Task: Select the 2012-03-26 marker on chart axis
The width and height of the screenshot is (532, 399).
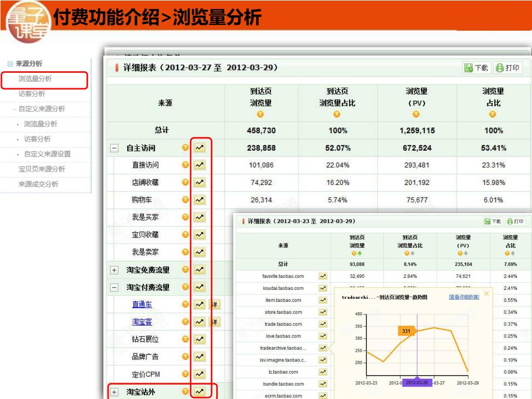Action: point(417,383)
